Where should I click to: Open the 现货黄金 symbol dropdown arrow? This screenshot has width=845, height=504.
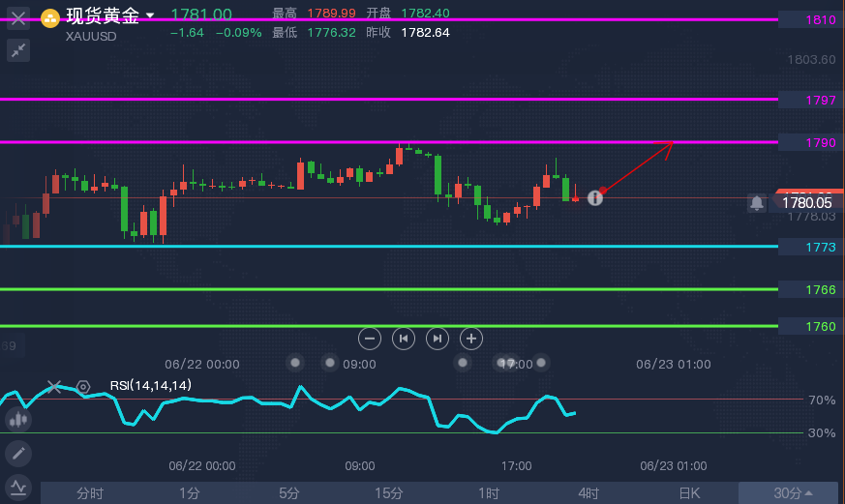pos(150,15)
